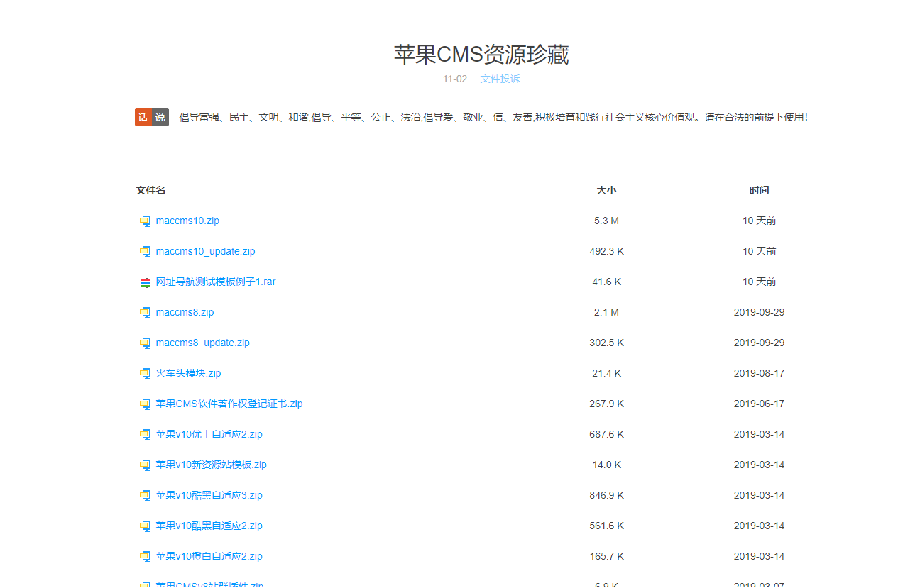Viewport: 920px width, 588px height.
Task: Click the file icon beside 苹果v10新资源站模板.zip
Action: (145, 465)
